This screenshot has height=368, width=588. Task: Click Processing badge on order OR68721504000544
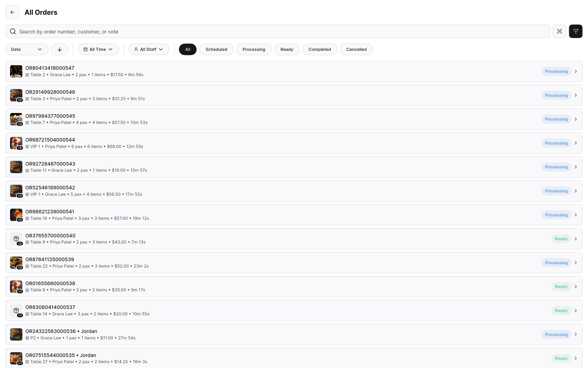click(556, 143)
